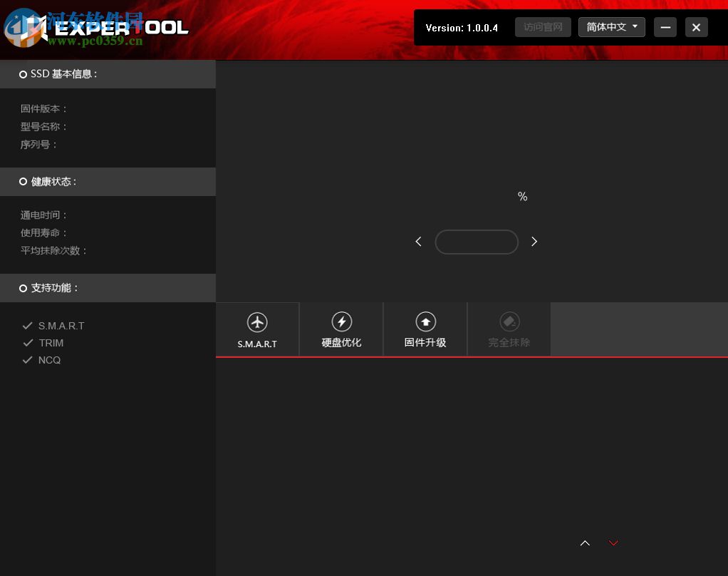728x576 pixels.
Task: Click the 完全抹除 secure erase icon
Action: (509, 322)
